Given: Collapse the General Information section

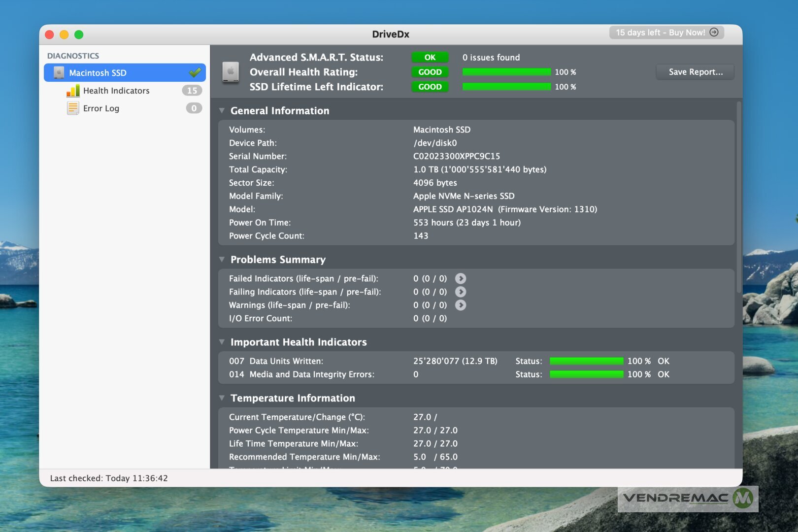Looking at the screenshot, I should point(222,111).
